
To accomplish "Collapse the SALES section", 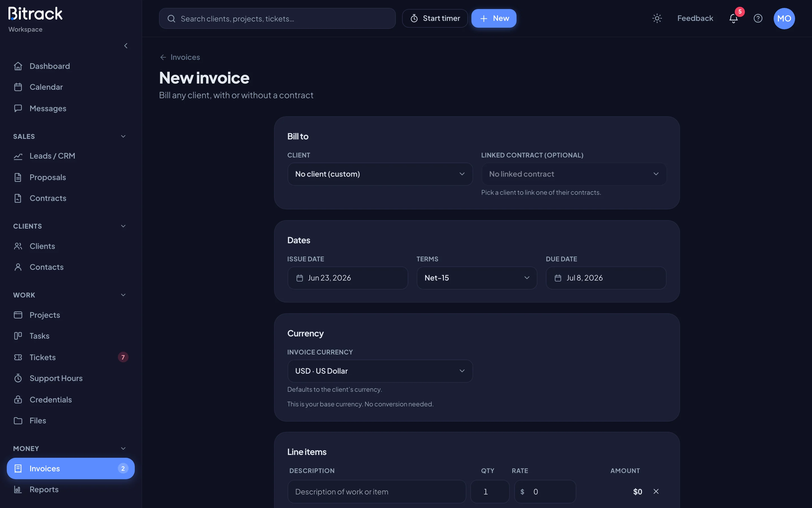I will click(123, 136).
